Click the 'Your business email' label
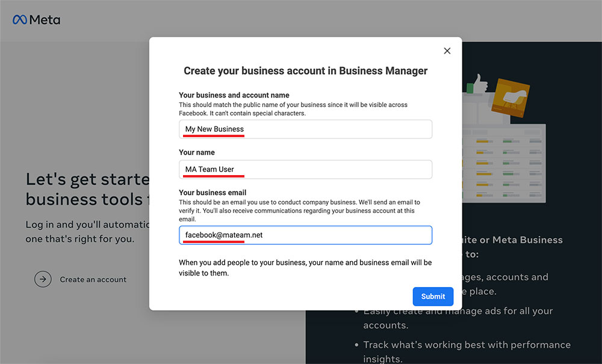Screen dimensions: 602x364 pos(213,193)
